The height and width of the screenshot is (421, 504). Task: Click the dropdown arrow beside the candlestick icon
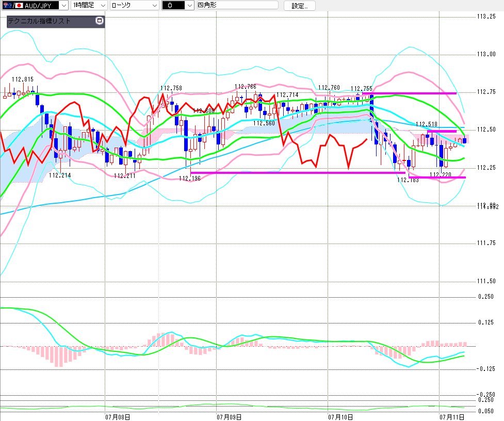pos(190,6)
